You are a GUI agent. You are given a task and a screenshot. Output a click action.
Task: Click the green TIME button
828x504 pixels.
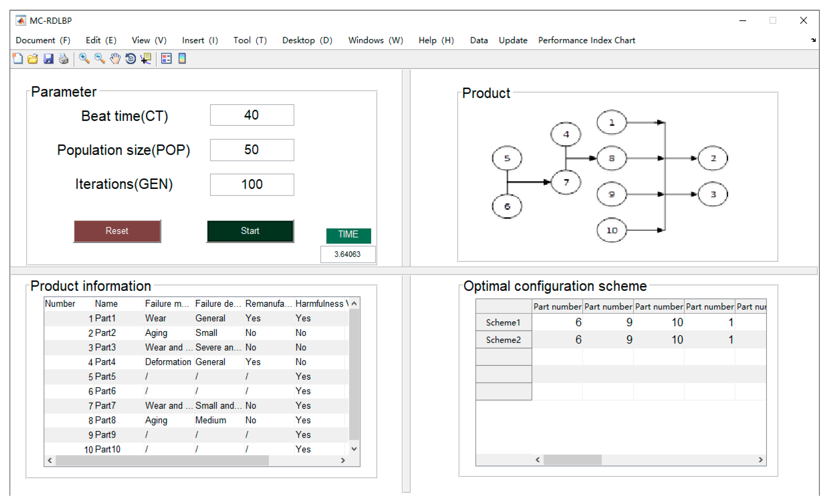point(349,236)
